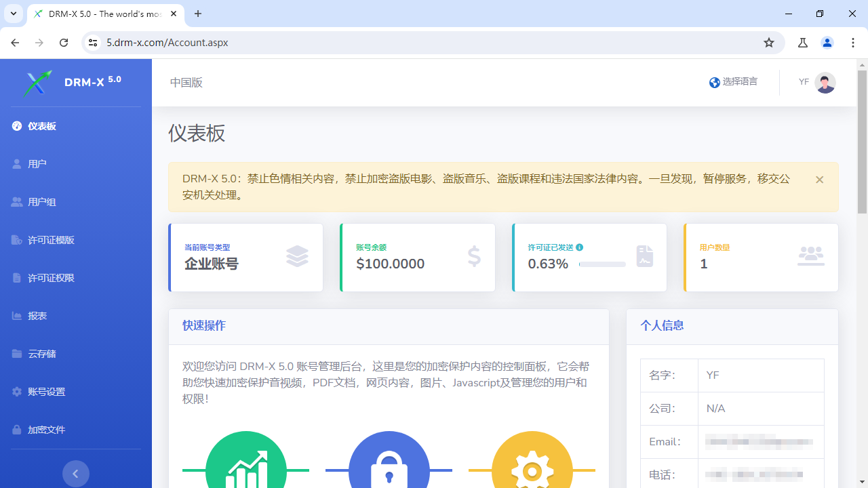Click the 加密文件 lock icon in sidebar

tap(17, 430)
